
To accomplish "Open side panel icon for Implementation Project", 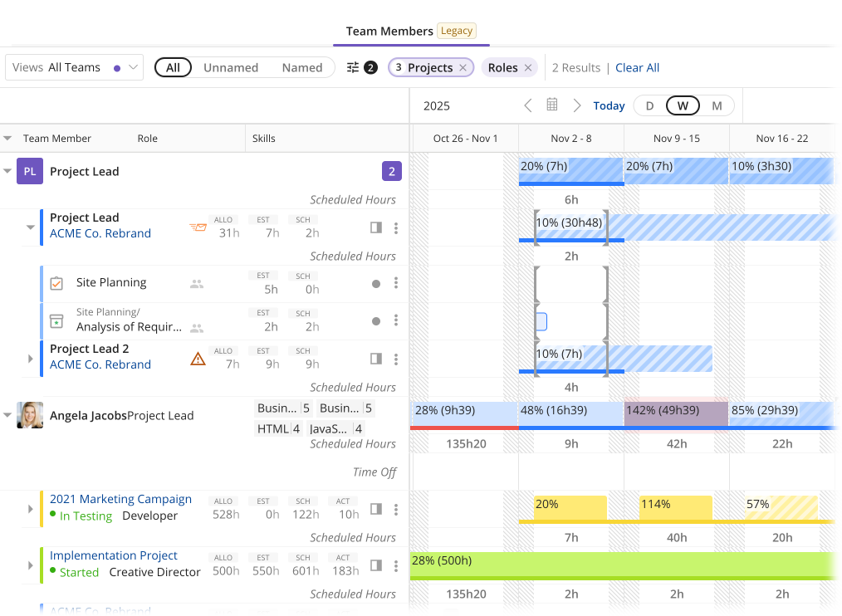I will 376,565.
